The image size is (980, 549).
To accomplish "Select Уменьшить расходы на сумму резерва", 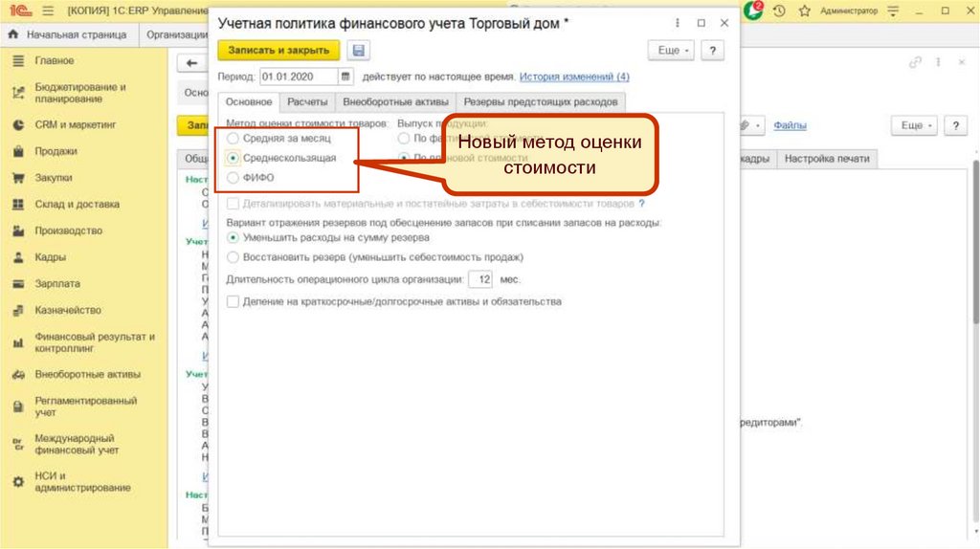I will pyautogui.click(x=233, y=237).
